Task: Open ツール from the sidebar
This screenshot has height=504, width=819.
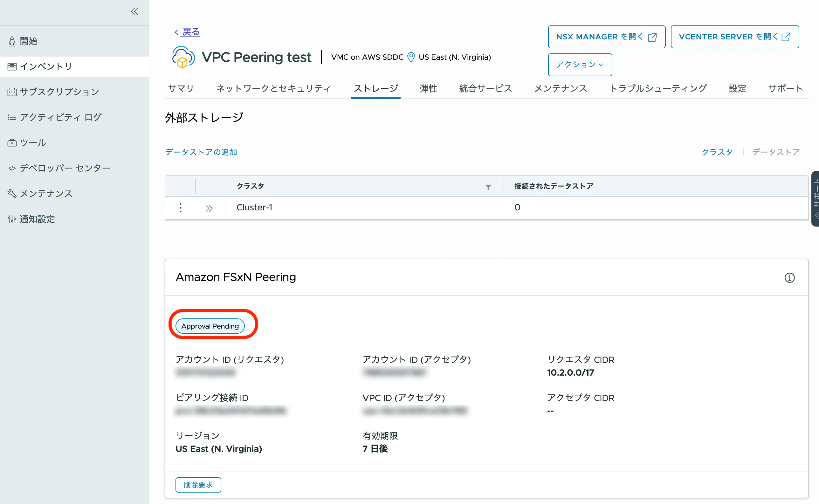Action: (33, 143)
